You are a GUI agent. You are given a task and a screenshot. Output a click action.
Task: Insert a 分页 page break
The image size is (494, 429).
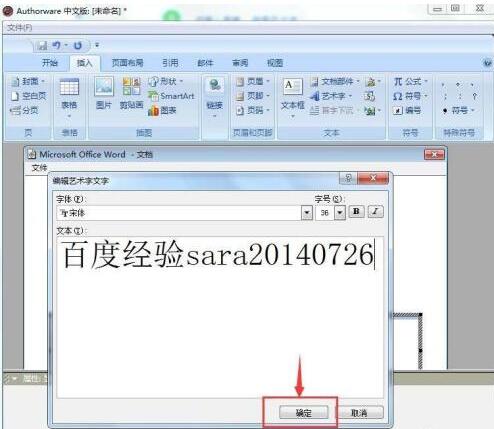click(x=24, y=110)
